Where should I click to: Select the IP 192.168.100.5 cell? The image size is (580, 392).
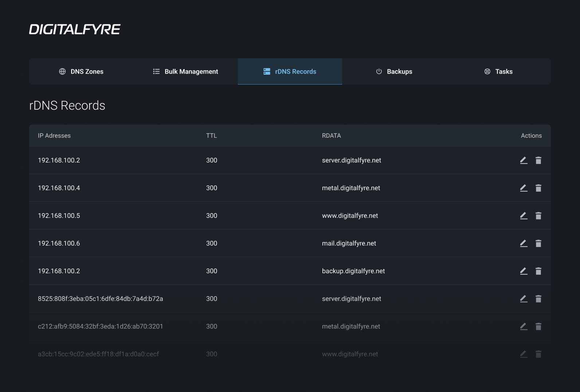(59, 216)
